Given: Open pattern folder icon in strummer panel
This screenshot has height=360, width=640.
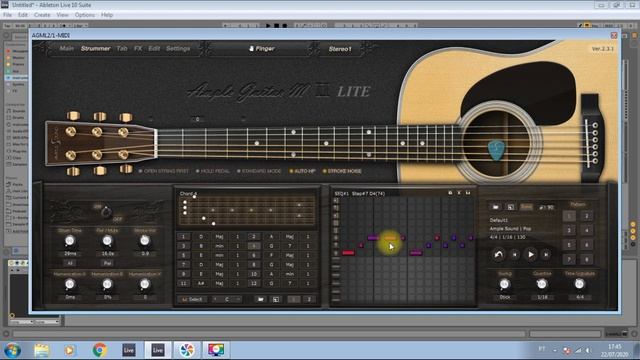Looking at the screenshot, I should click(x=496, y=207).
